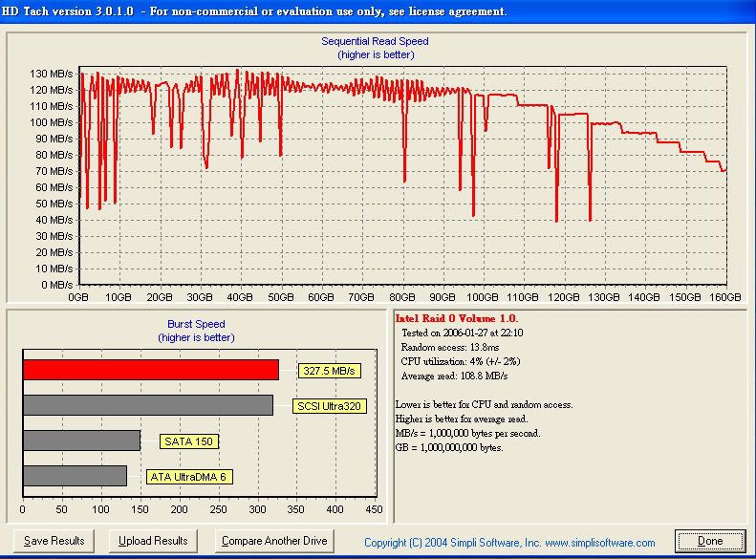Close the results with Done
Screen dimensions: 756x559
tap(710, 541)
